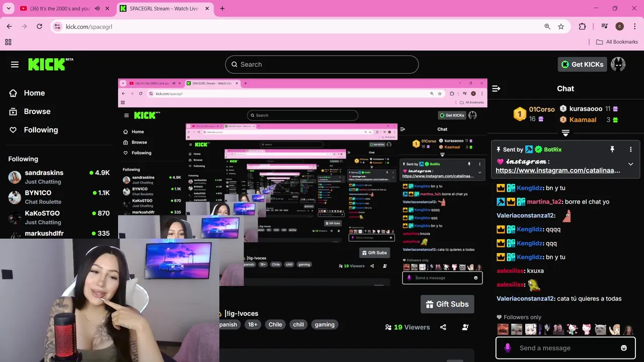Insert the Hello Kitty with hearts emote
The image size is (644, 362).
tap(573, 330)
